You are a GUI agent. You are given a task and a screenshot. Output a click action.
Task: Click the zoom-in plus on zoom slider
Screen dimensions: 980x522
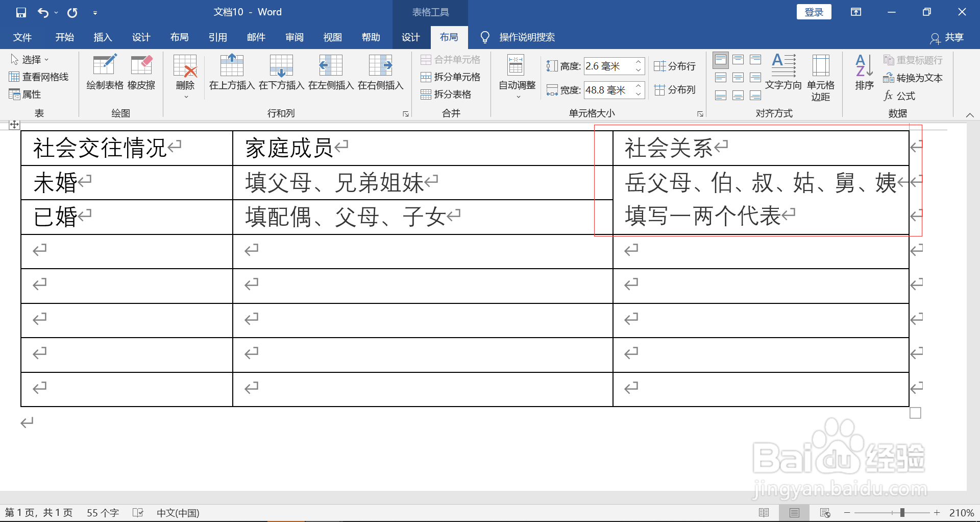tap(938, 513)
